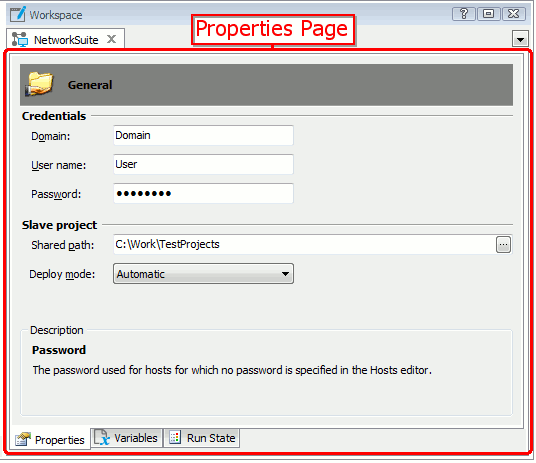Click the Password input field

(203, 194)
